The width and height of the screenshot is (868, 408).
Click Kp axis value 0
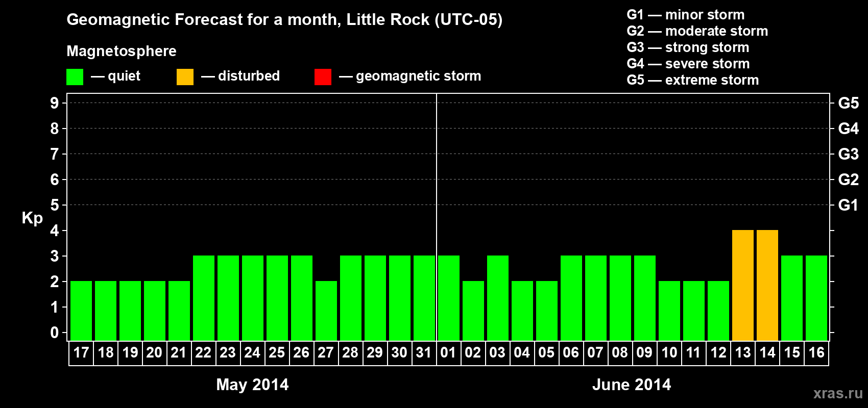(x=55, y=333)
